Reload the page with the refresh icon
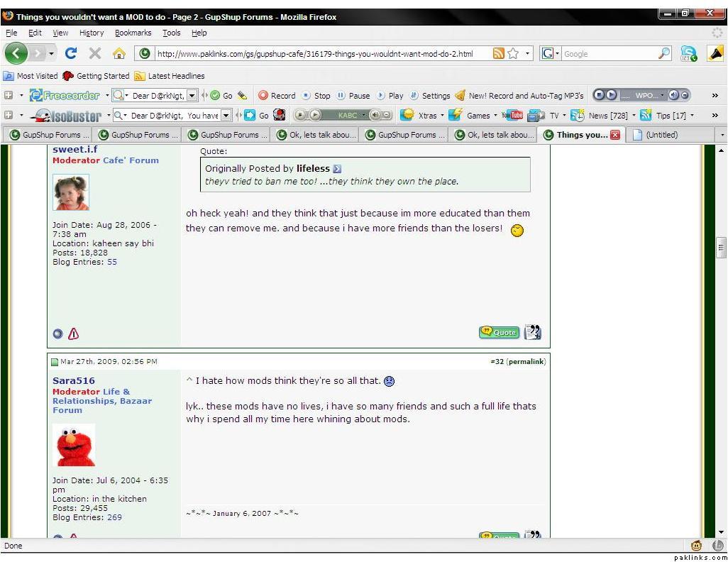Screen dimensions: 728x562 (71, 53)
